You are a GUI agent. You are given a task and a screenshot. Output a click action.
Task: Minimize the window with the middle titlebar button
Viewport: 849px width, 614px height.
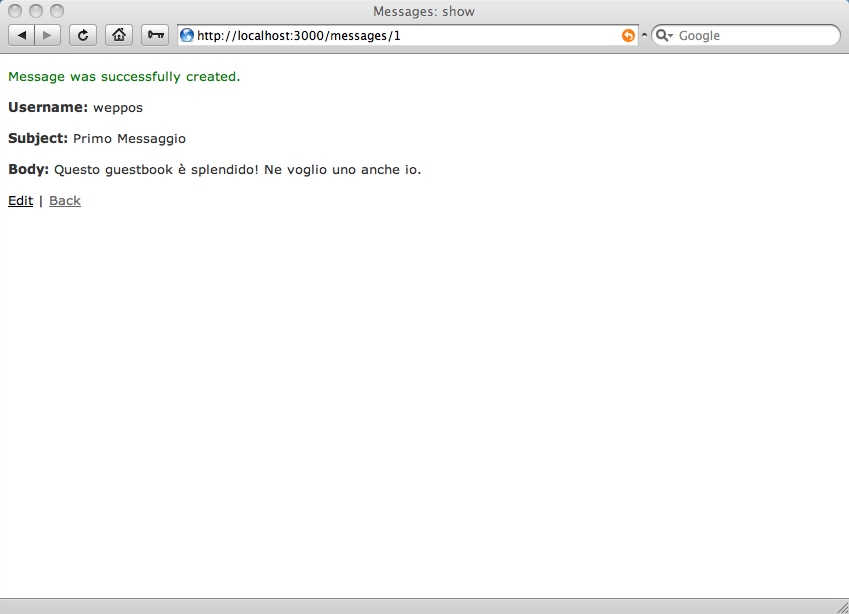point(36,11)
